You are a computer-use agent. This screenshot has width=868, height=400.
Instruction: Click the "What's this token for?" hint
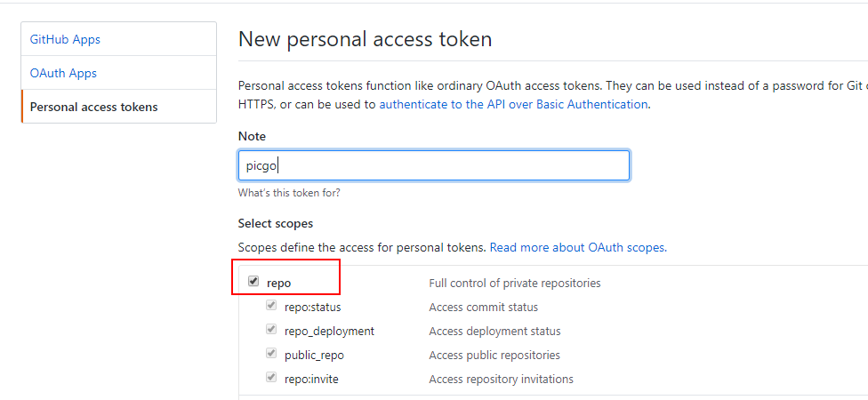tap(289, 192)
